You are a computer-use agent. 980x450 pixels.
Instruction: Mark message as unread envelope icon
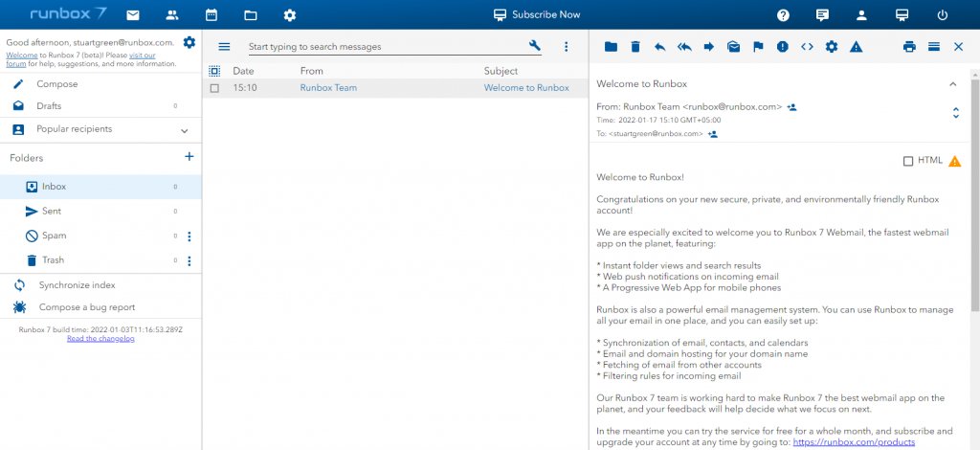734,46
